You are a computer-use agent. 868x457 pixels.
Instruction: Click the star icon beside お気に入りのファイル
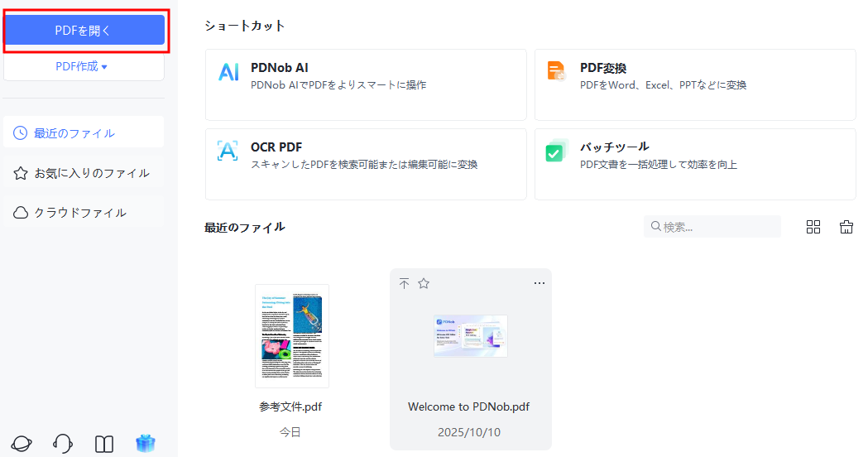(21, 173)
